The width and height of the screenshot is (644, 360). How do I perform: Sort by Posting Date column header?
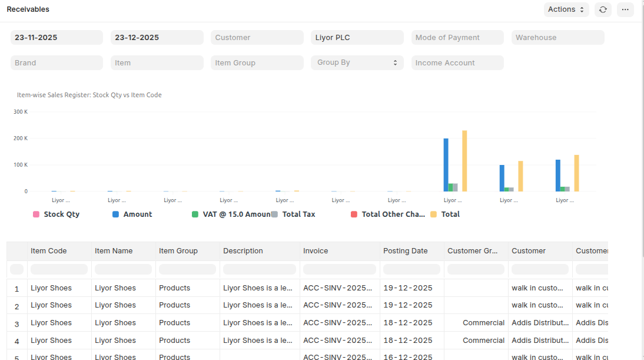pos(406,251)
